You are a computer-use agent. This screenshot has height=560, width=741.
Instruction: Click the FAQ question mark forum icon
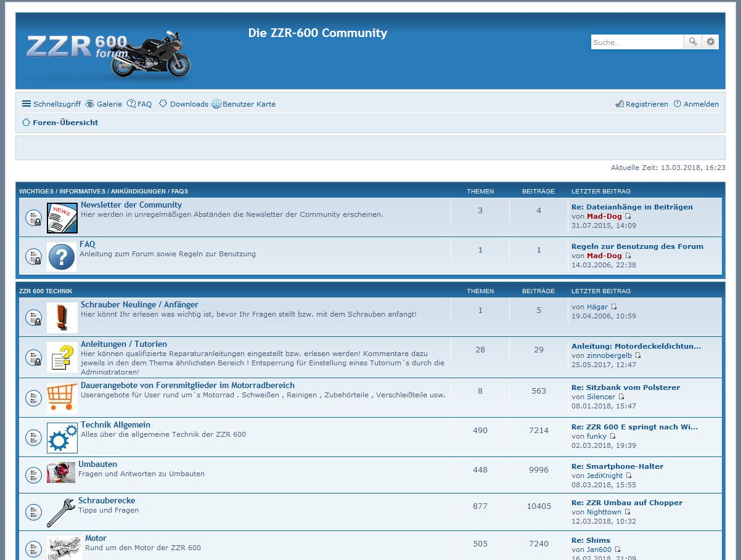[62, 256]
